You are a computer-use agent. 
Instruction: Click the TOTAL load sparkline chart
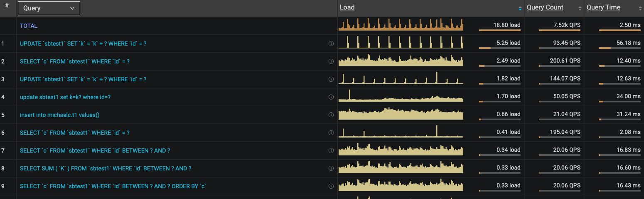point(401,25)
